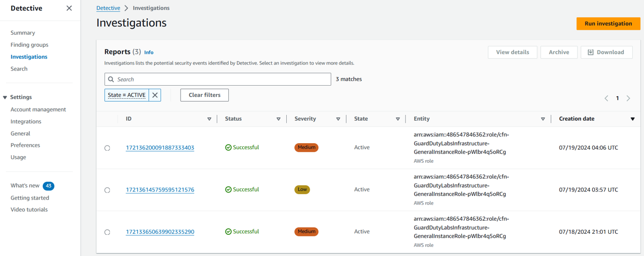The height and width of the screenshot is (256, 644).
Task: Go to next page of reports
Action: click(628, 98)
